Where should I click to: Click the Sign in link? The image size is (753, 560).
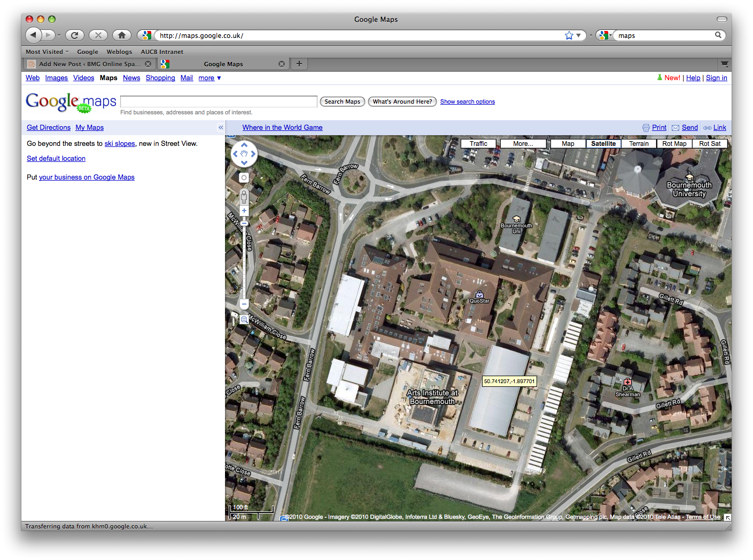[x=716, y=78]
